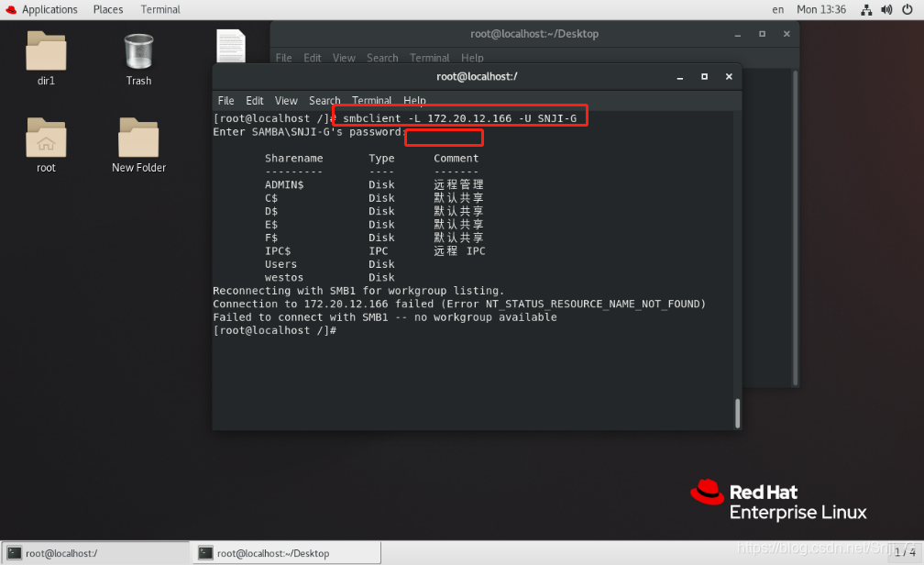Image resolution: width=924 pixels, height=565 pixels.
Task: Open File menu in background Desktop terminal
Action: click(x=283, y=58)
